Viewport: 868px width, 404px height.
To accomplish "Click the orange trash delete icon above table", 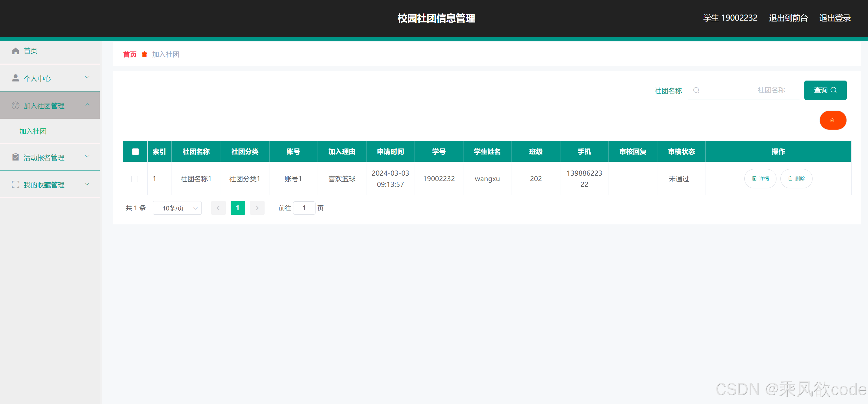I will tap(833, 120).
